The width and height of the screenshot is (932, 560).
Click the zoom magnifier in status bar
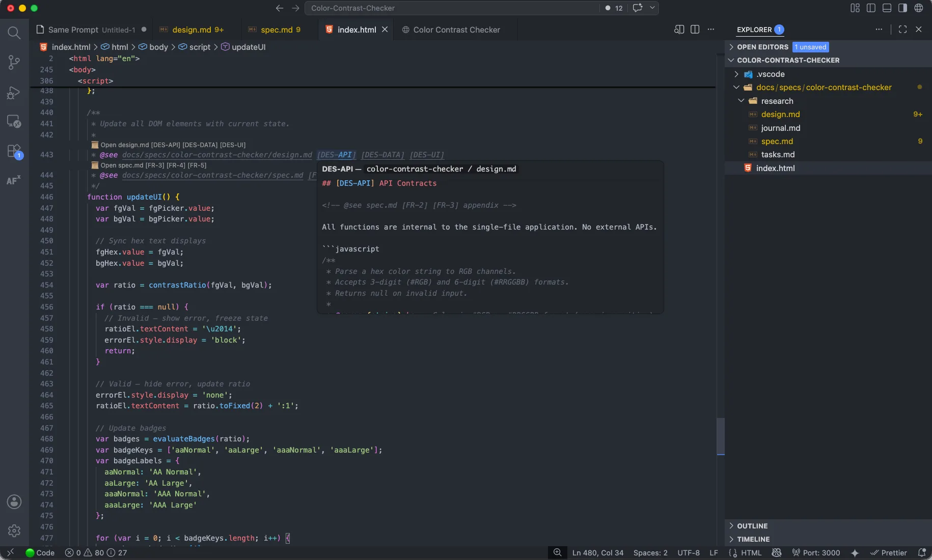[x=558, y=553]
